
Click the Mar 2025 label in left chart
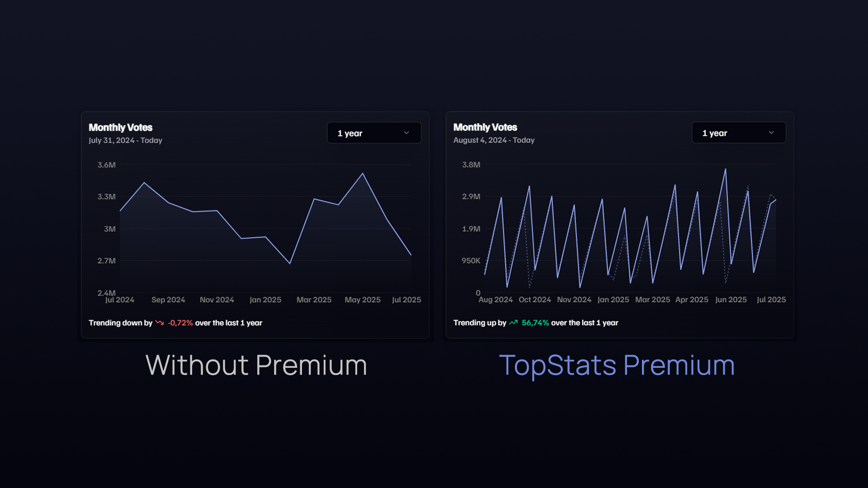(x=314, y=300)
